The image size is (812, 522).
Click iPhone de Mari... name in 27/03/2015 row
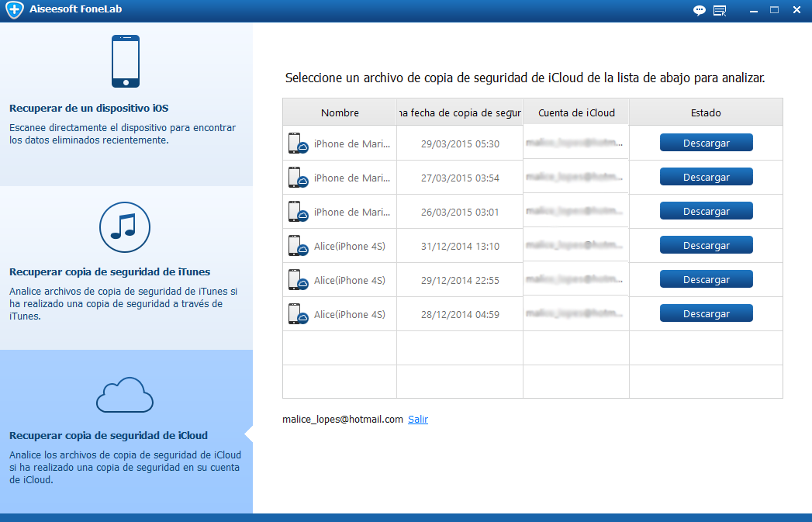(x=352, y=178)
